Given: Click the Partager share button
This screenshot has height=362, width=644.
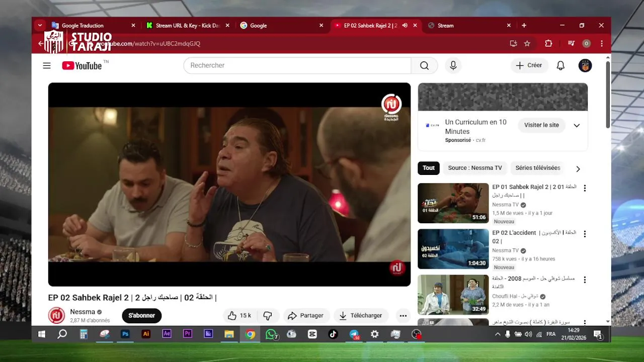Looking at the screenshot, I should 306,316.
